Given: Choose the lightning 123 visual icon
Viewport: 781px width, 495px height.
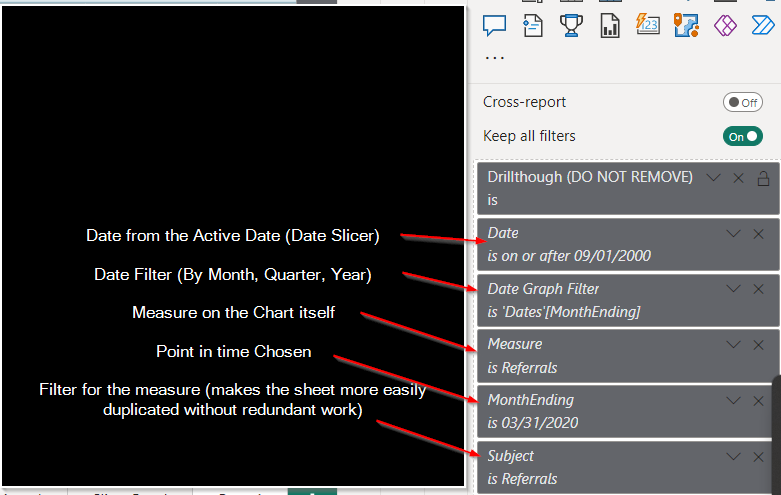Looking at the screenshot, I should click(x=648, y=24).
